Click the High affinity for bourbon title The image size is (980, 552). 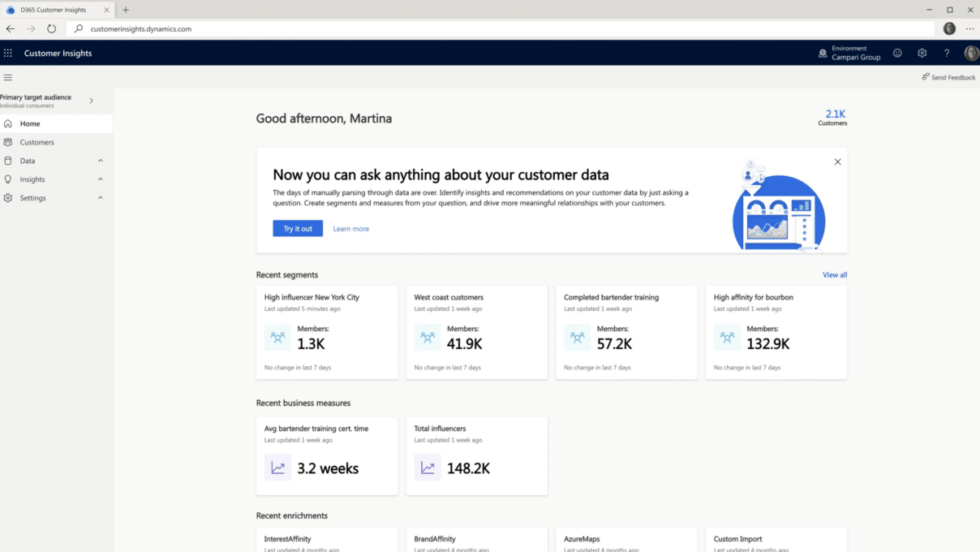754,298
